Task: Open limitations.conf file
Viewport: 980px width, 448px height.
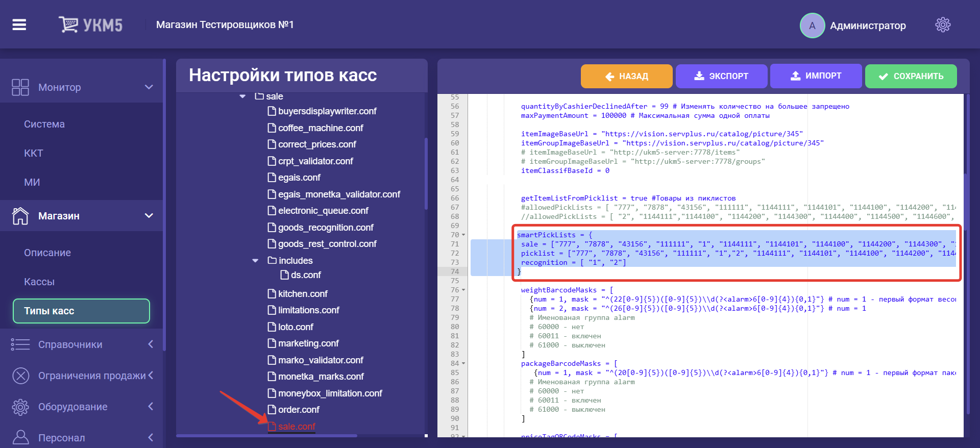Action: click(x=309, y=310)
